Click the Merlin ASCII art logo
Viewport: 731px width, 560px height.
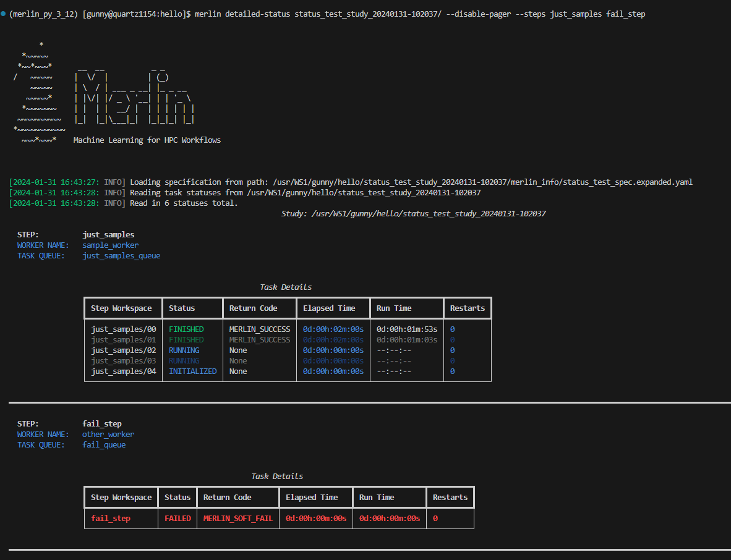[x=134, y=96]
